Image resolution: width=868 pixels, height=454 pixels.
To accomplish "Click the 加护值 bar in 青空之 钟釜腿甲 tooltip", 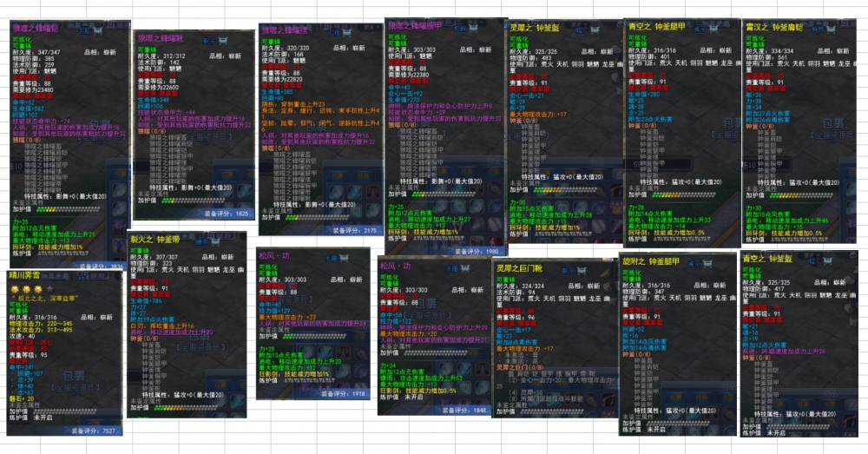I will 682,195.
